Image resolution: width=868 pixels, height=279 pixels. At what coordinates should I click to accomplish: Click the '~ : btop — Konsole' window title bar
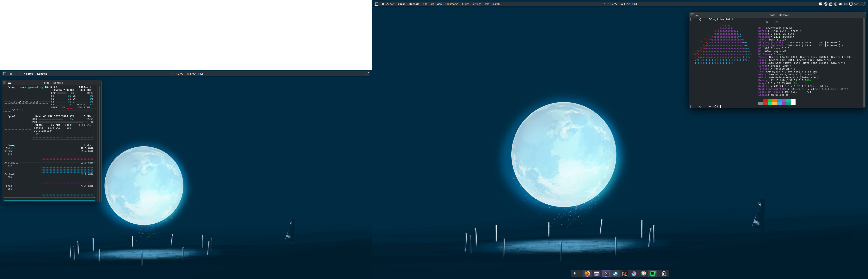[x=52, y=83]
